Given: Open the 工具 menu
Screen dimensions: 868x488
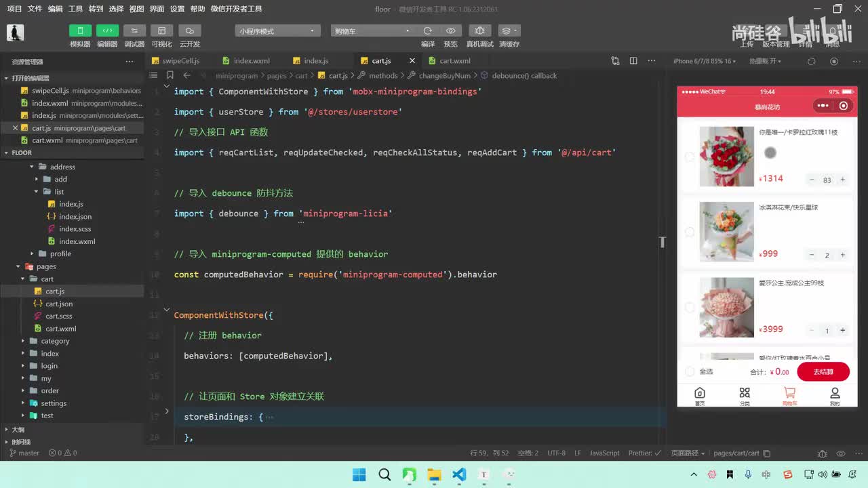Looking at the screenshot, I should [75, 9].
